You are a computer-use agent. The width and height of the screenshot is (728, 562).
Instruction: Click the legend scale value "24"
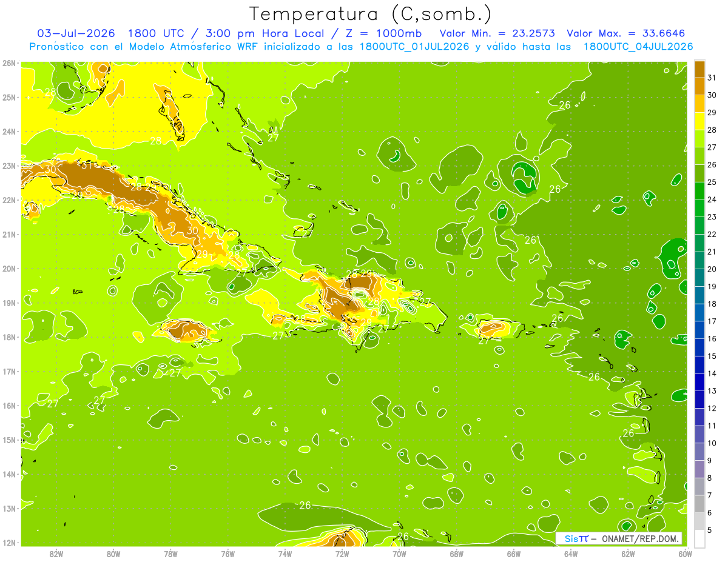(712, 199)
